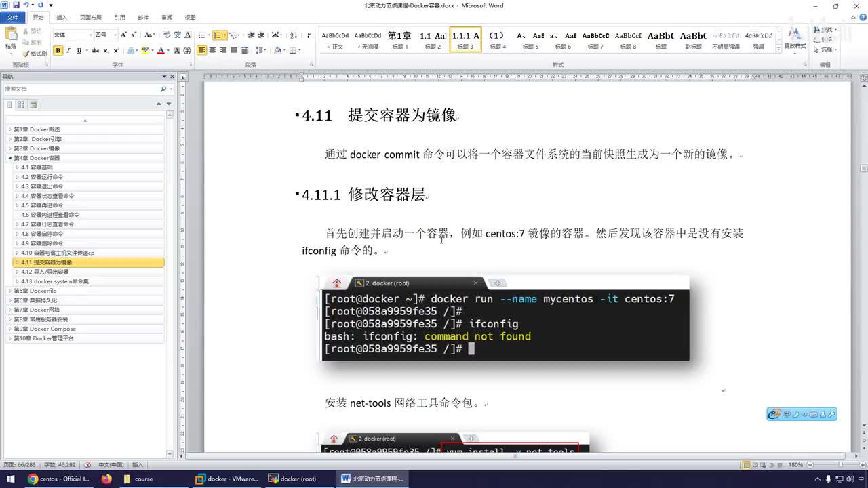Decrease paragraph indent

coord(251,35)
